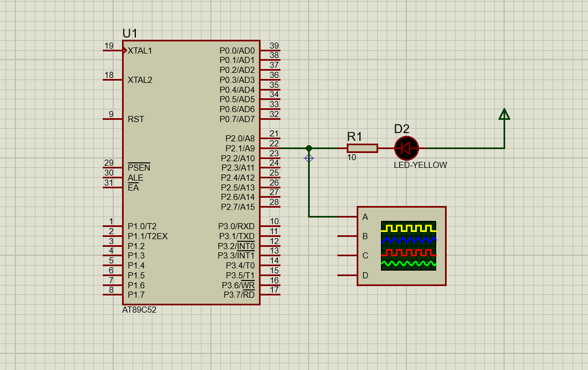The height and width of the screenshot is (370, 588).
Task: Click the oscilloscope waveform display screen
Action: pos(407,245)
